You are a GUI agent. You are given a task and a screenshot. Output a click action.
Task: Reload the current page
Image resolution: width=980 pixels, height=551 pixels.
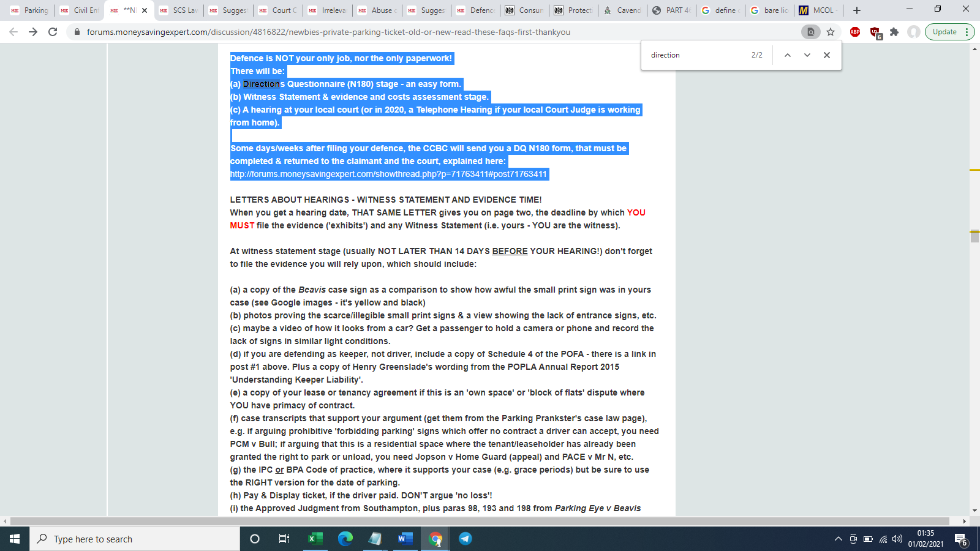pos(53,32)
